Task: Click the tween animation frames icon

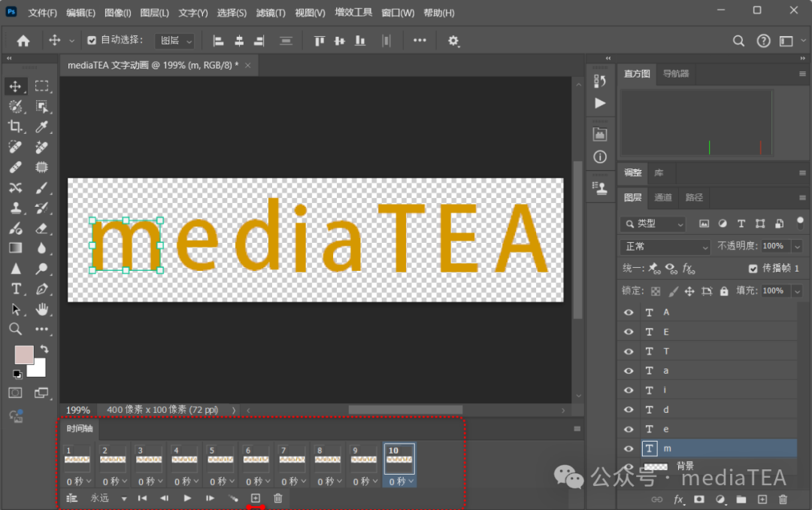Action: 233,498
